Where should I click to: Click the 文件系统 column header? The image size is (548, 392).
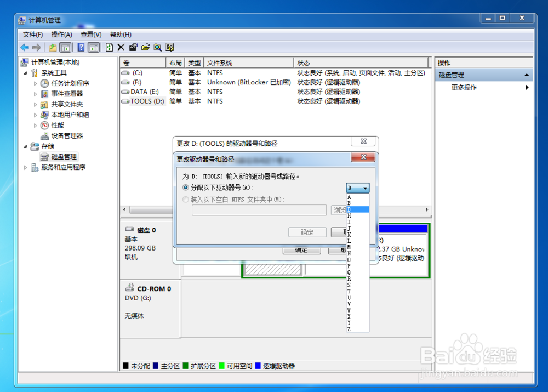(x=248, y=63)
